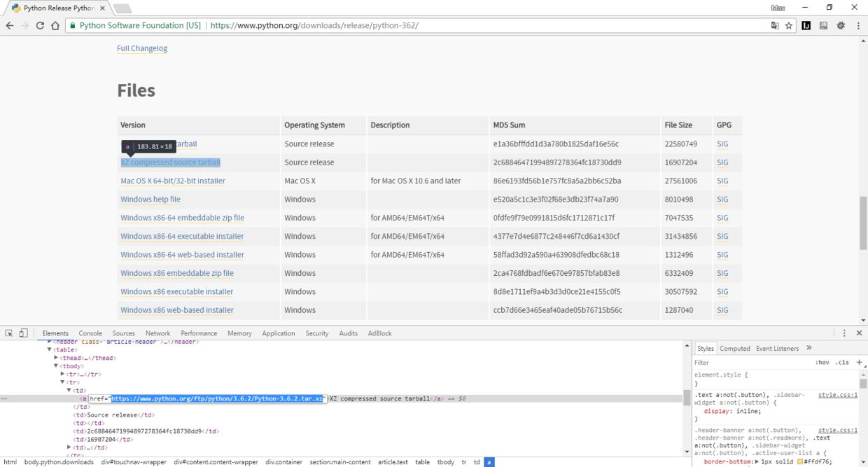868x467 pixels.
Task: Add new style rule with plus
Action: coord(860,362)
